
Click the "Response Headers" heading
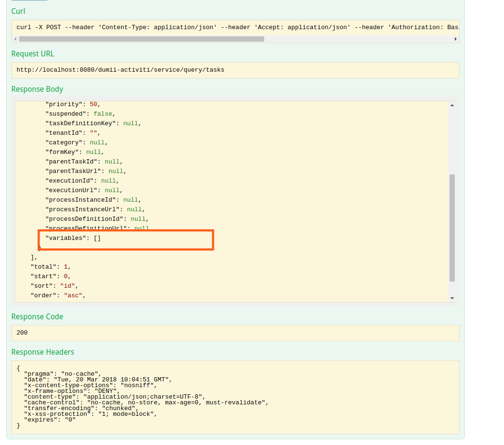(x=43, y=352)
